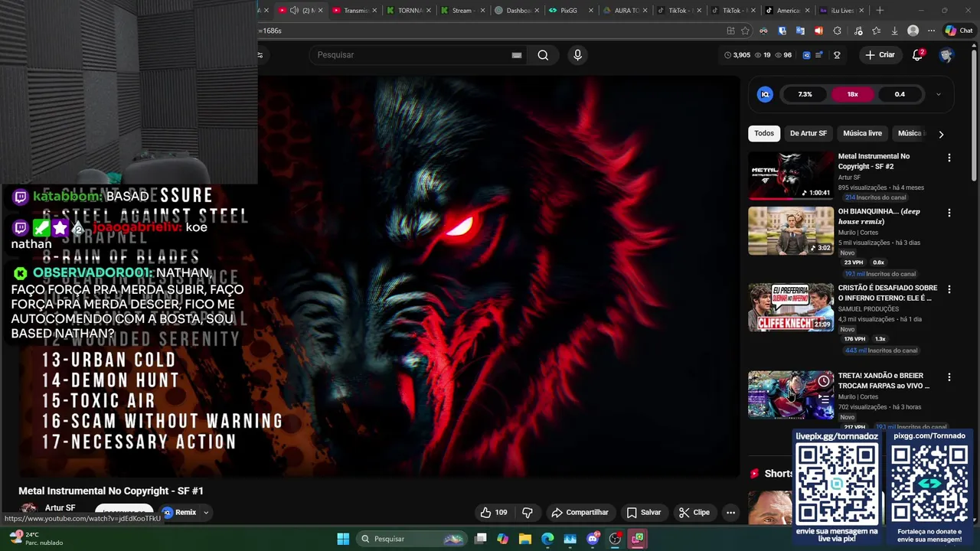
Task: Select the De Artur SF chip
Action: 808,133
